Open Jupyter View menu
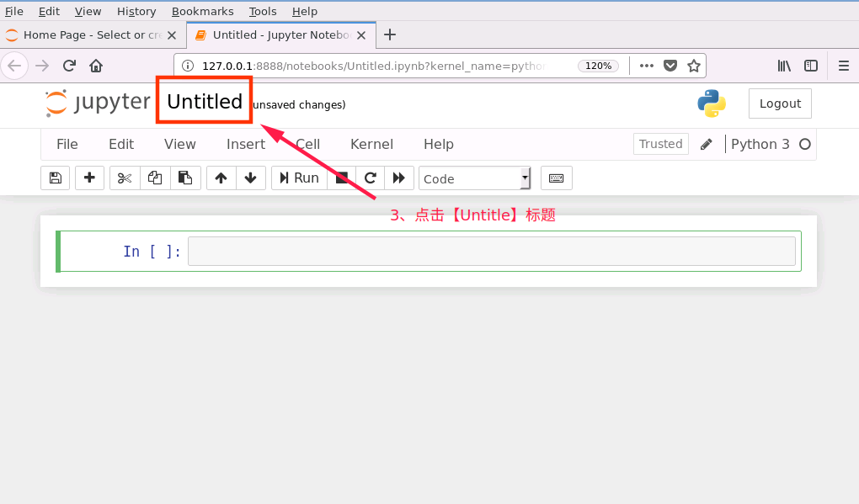The width and height of the screenshot is (859, 504). 179,145
